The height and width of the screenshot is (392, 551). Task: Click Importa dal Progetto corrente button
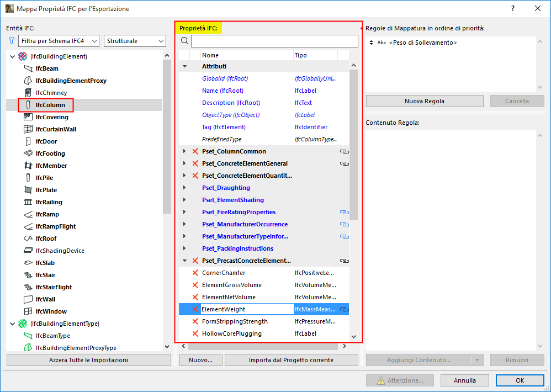click(292, 360)
